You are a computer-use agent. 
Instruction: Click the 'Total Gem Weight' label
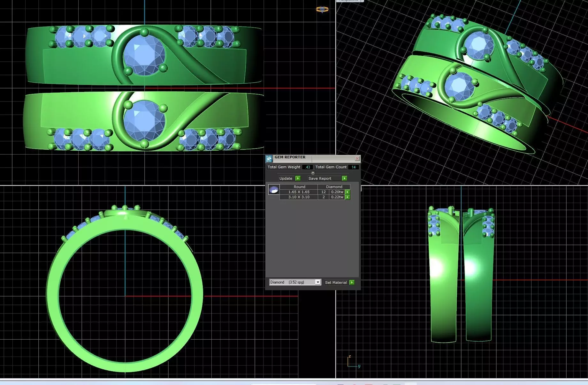[284, 167]
